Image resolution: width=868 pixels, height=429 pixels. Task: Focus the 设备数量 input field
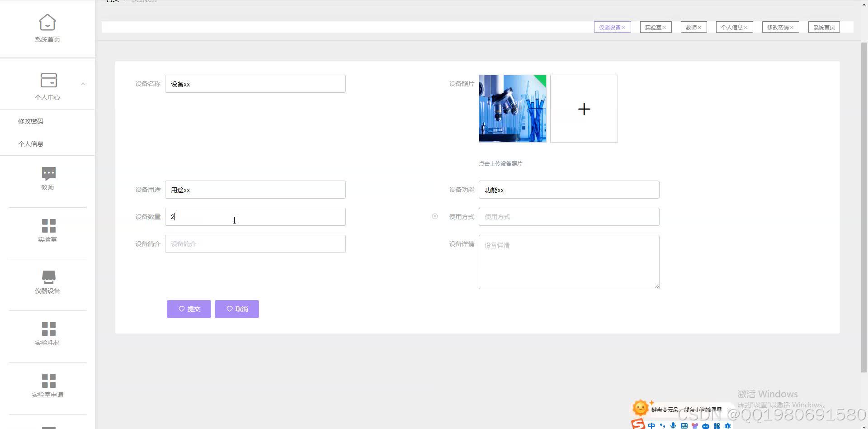coord(255,217)
